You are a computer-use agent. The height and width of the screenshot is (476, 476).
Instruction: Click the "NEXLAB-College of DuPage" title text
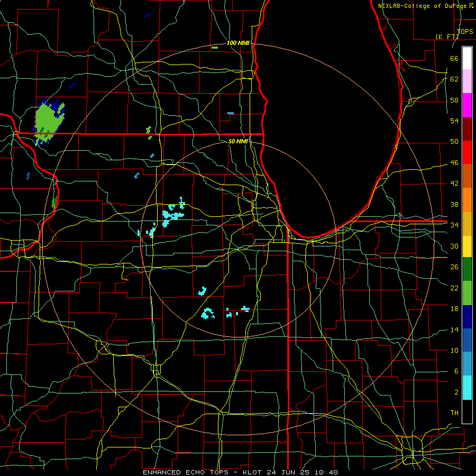click(x=422, y=6)
